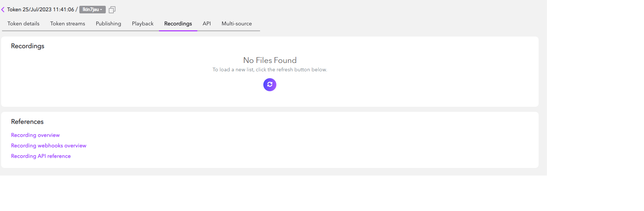Expand the lkin7jau stream name dropdown

coord(92,10)
